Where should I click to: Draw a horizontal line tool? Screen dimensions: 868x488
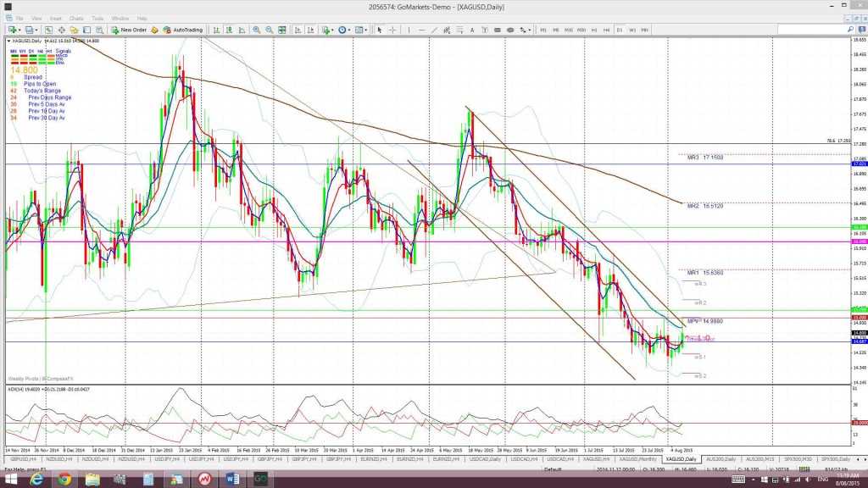click(421, 30)
